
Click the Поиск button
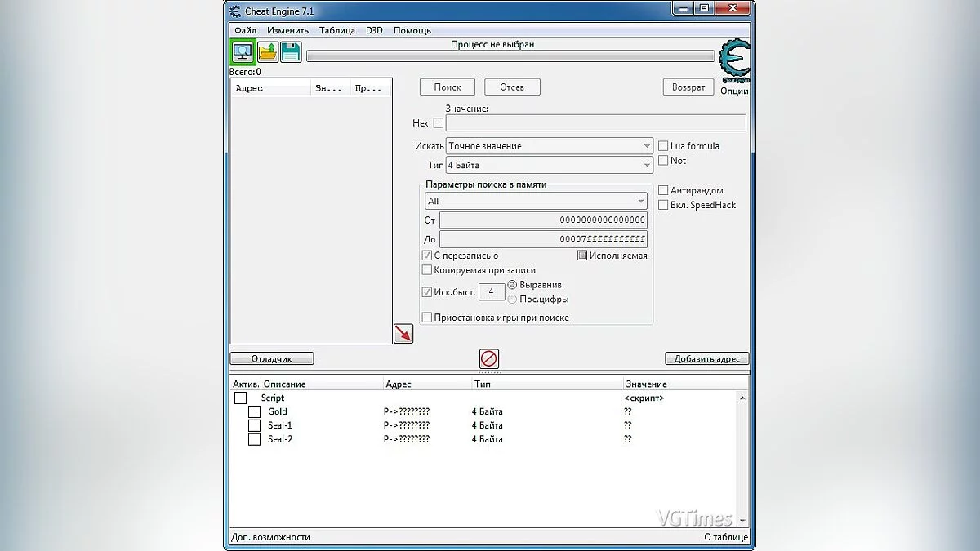(x=448, y=87)
